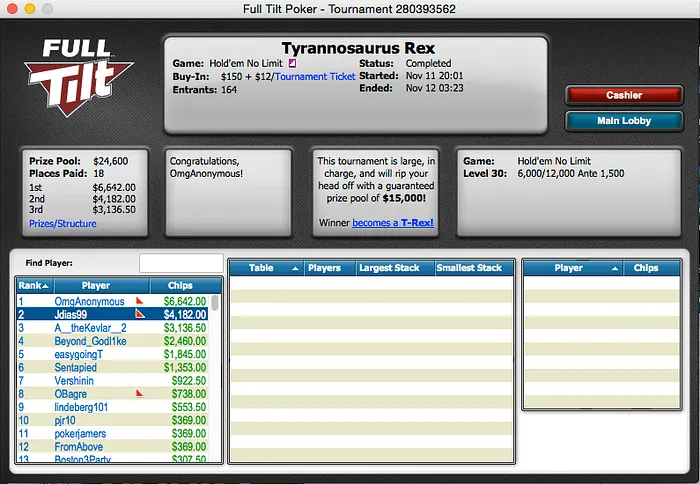Follow the 'becomes a T-Rex' link
700x484 pixels.
(393, 222)
